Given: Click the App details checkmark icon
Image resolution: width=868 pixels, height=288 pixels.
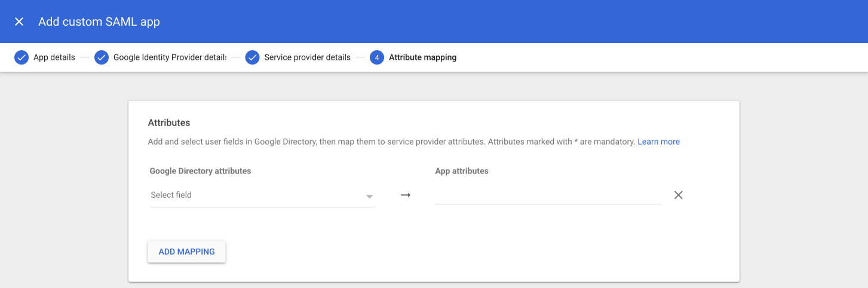Looking at the screenshot, I should [x=22, y=57].
